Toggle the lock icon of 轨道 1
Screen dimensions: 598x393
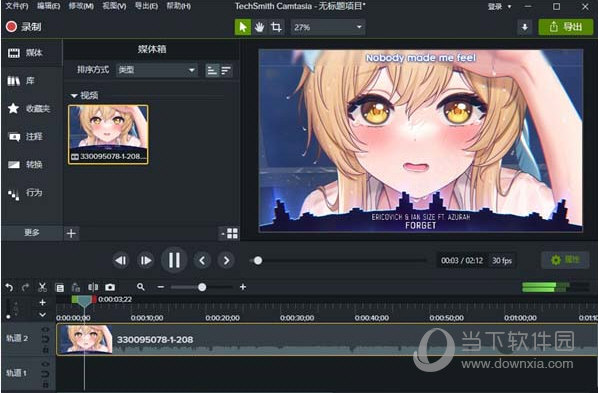(x=45, y=385)
